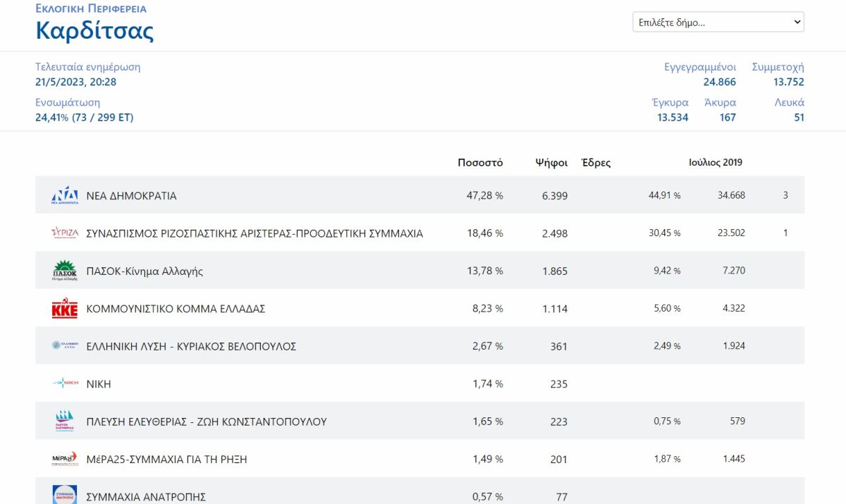846x504 pixels.
Task: Click the Καρδίτσας region heading
Action: click(x=94, y=31)
